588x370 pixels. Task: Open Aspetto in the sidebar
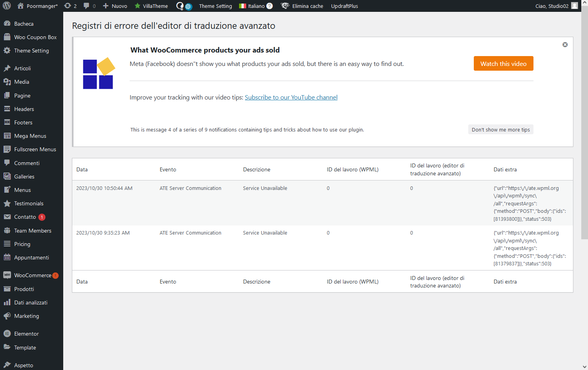(32, 365)
